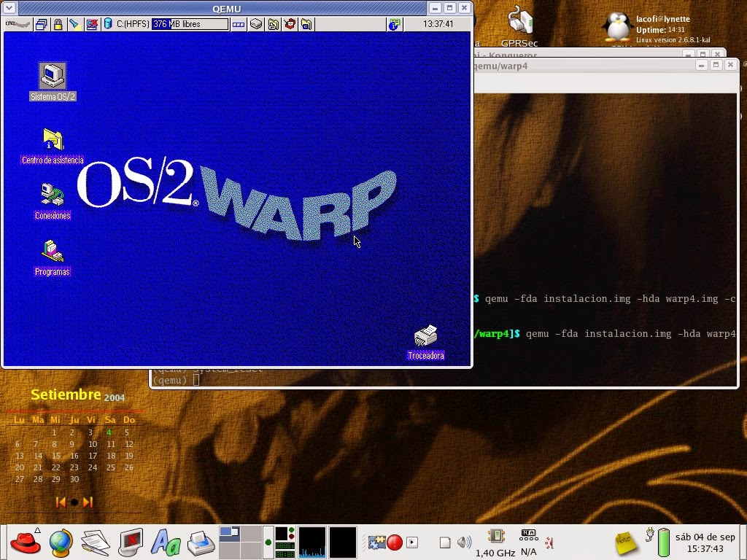Open the window list icon in WarpCenter
The image size is (747, 560).
coord(42,24)
